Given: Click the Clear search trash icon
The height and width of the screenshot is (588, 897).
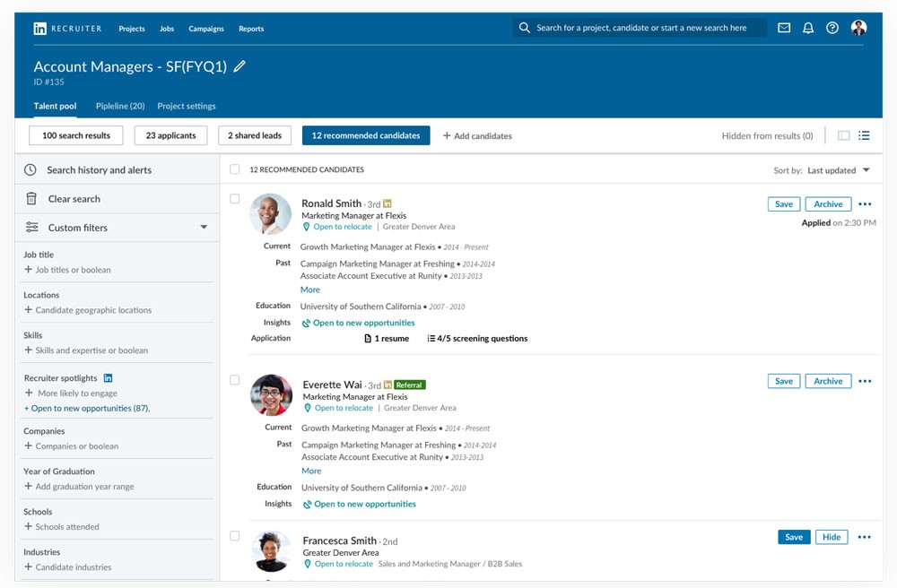Looking at the screenshot, I should pyautogui.click(x=31, y=198).
